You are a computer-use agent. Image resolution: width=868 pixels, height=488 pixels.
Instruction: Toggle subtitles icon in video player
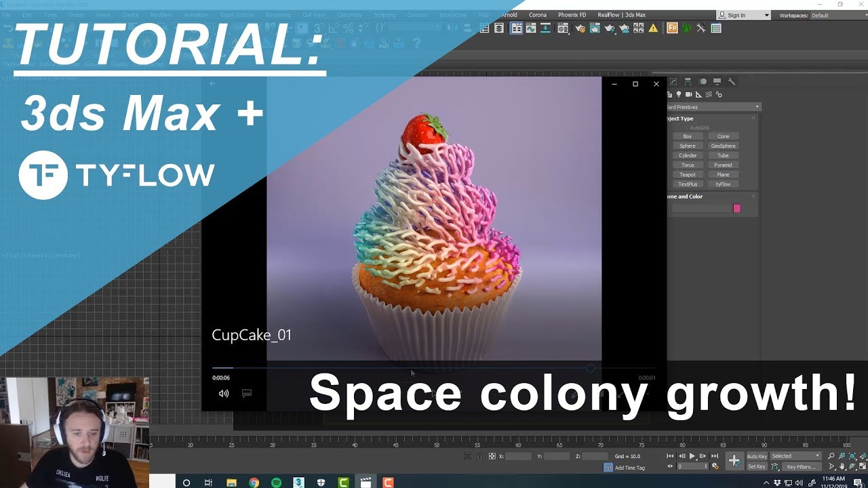pos(247,393)
